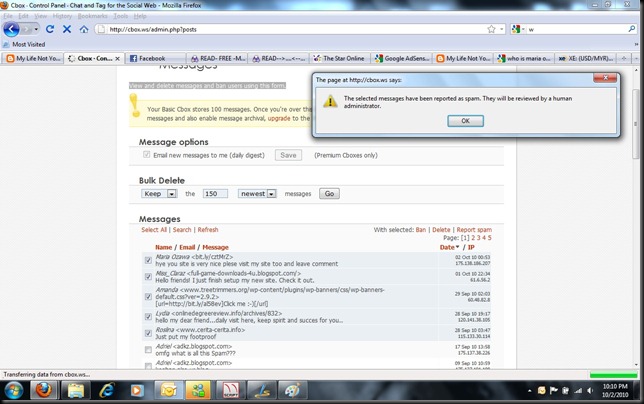Uncheck the Maria Ozawa message checkbox

148,260
